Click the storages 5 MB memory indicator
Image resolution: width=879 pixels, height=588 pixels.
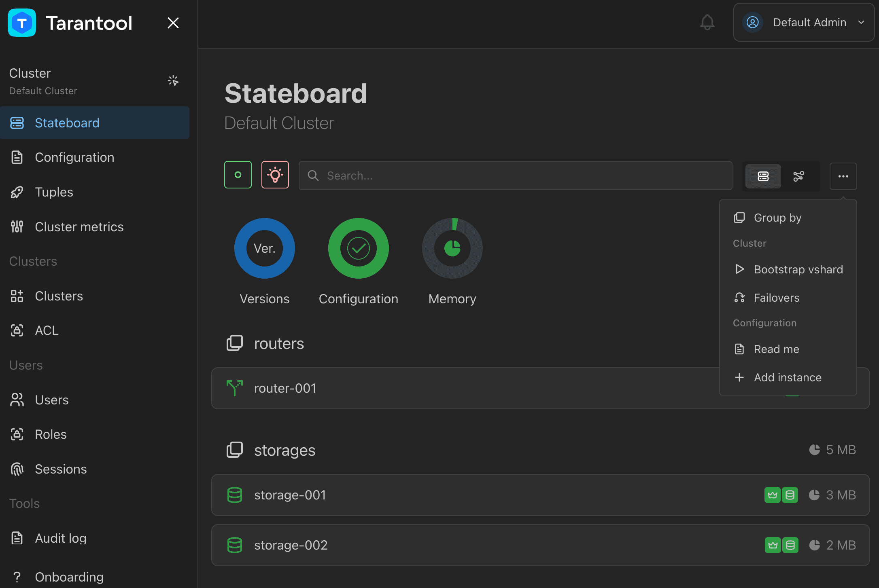[832, 450]
